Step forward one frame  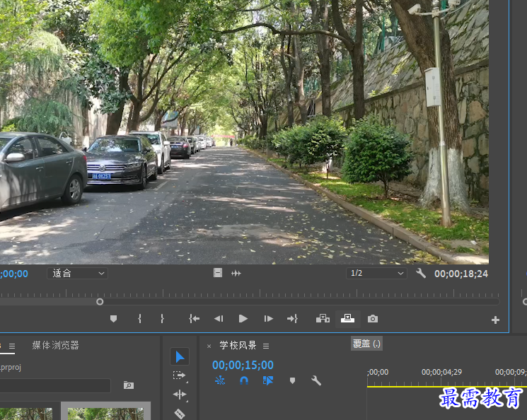(x=268, y=318)
